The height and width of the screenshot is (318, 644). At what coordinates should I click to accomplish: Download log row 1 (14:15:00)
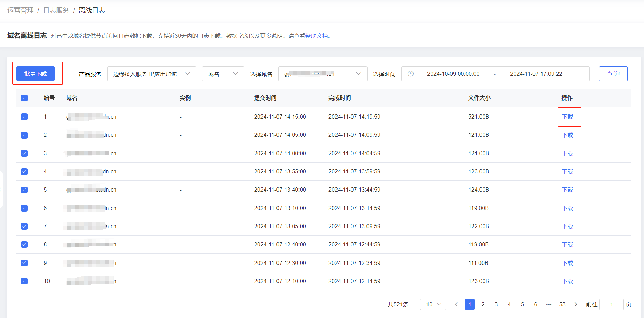pyautogui.click(x=568, y=117)
